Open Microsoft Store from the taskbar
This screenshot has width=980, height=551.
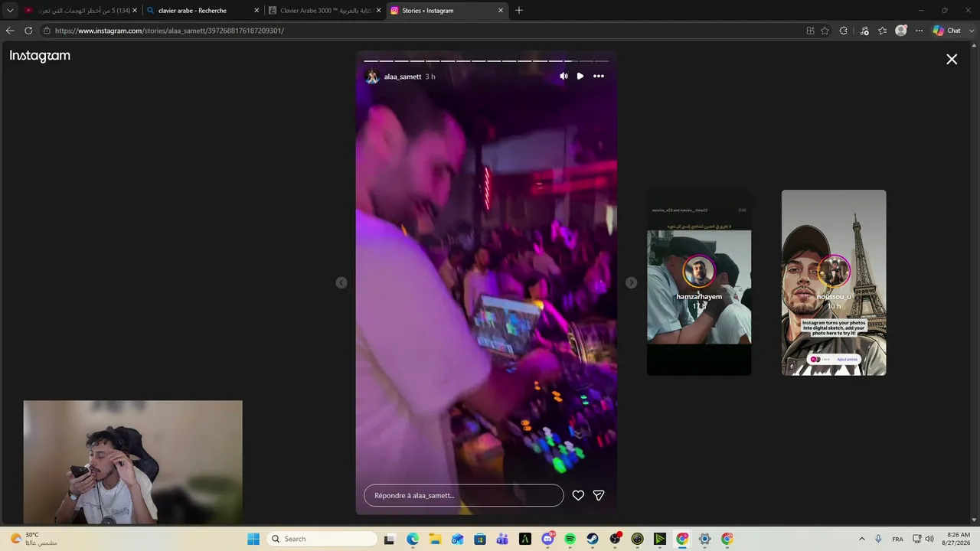pos(480,539)
